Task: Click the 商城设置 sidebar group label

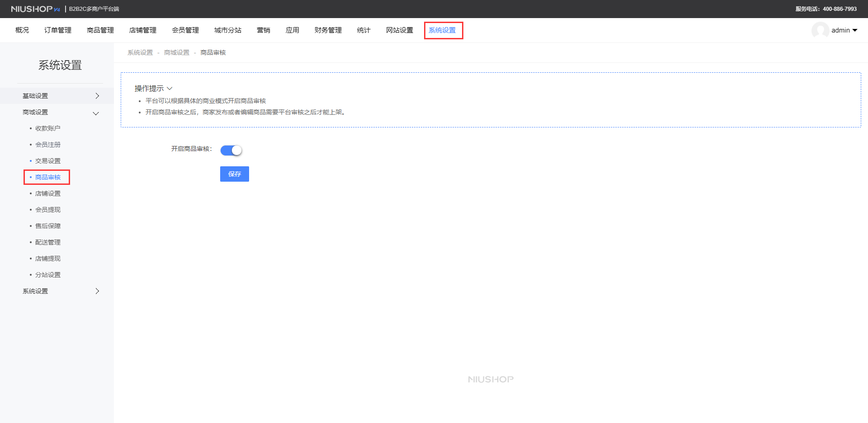Action: (x=35, y=112)
